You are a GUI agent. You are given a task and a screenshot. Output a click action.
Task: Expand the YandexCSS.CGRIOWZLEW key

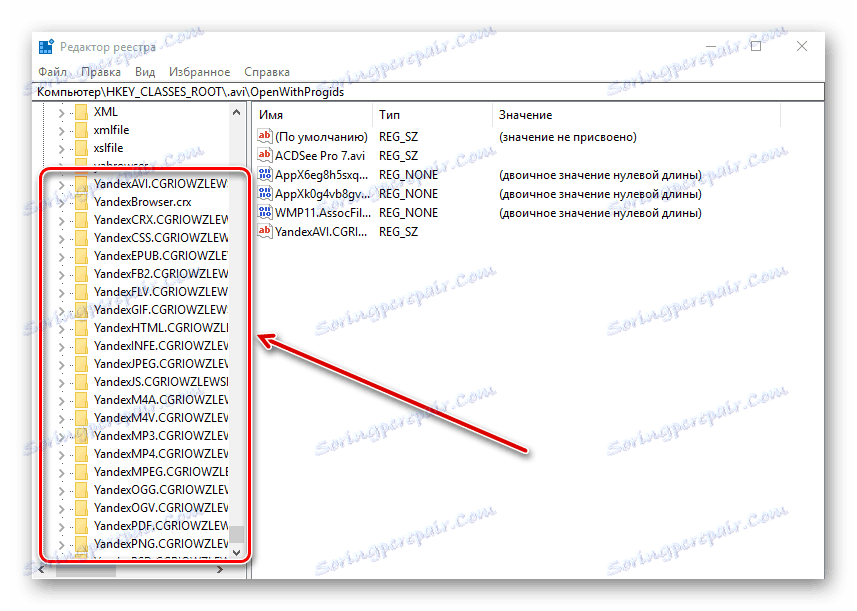[x=61, y=239]
